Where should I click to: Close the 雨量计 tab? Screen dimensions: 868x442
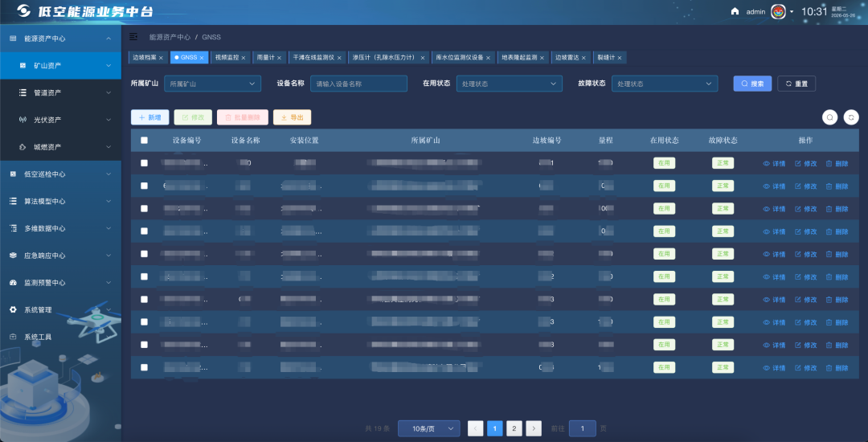point(279,58)
